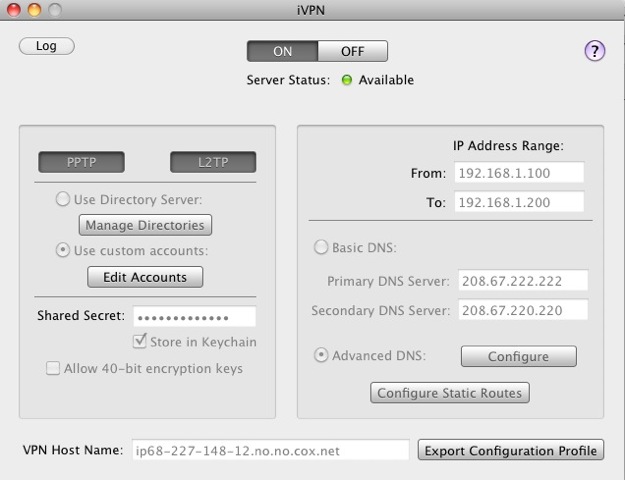Open Configure Static Routes

(x=450, y=393)
